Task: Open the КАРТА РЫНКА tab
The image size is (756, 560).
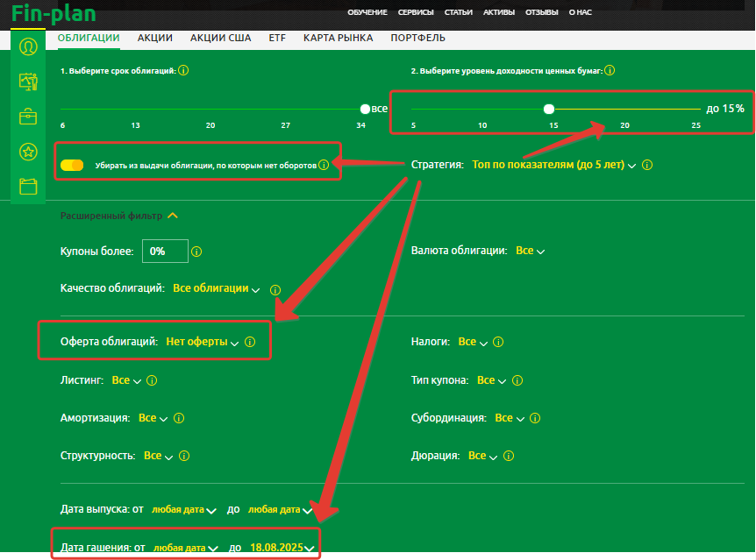Action: pos(338,38)
